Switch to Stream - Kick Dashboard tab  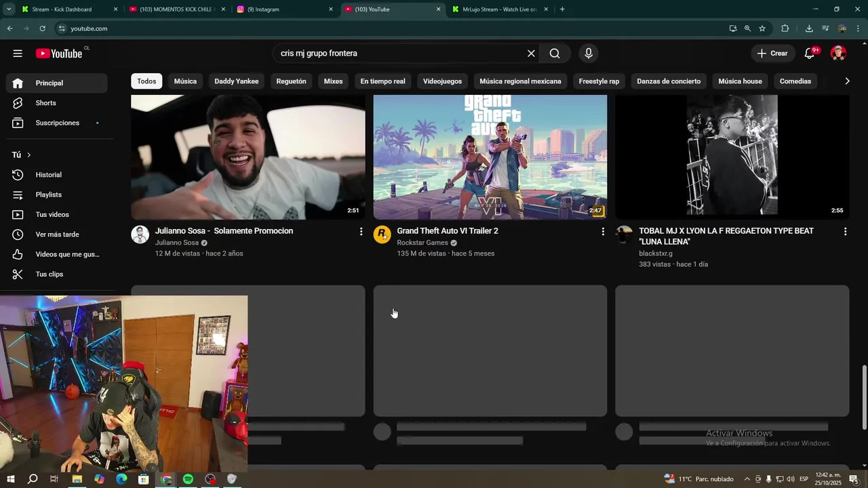pyautogui.click(x=68, y=9)
